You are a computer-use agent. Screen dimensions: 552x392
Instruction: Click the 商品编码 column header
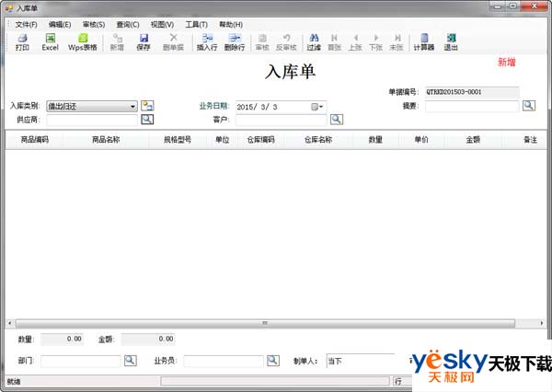click(x=35, y=140)
